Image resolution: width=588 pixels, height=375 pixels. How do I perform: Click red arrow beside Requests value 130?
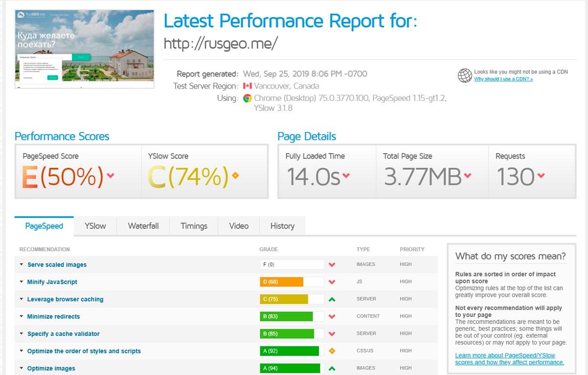click(541, 176)
